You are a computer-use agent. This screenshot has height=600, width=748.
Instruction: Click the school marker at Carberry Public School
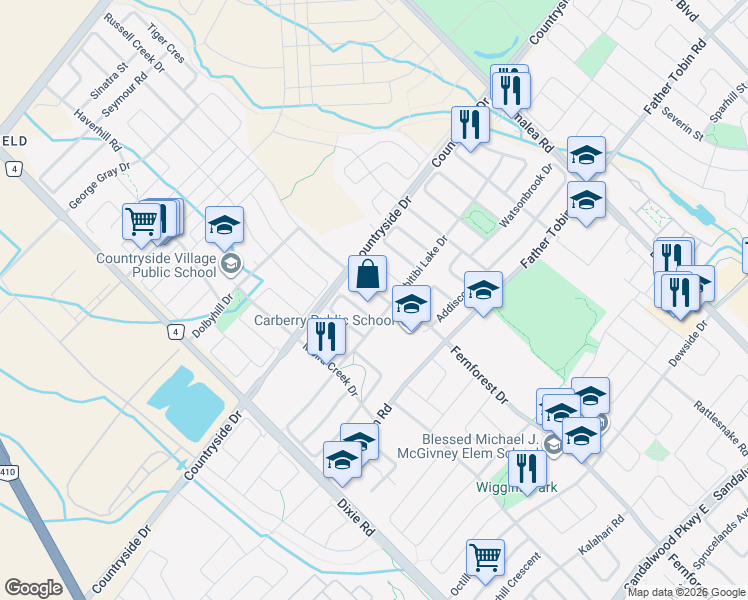coord(411,307)
